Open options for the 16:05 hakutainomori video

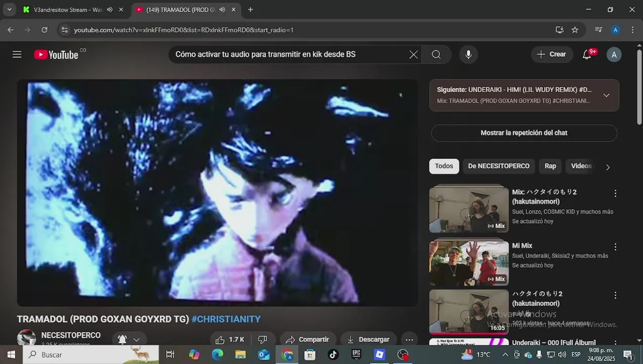[x=615, y=295]
